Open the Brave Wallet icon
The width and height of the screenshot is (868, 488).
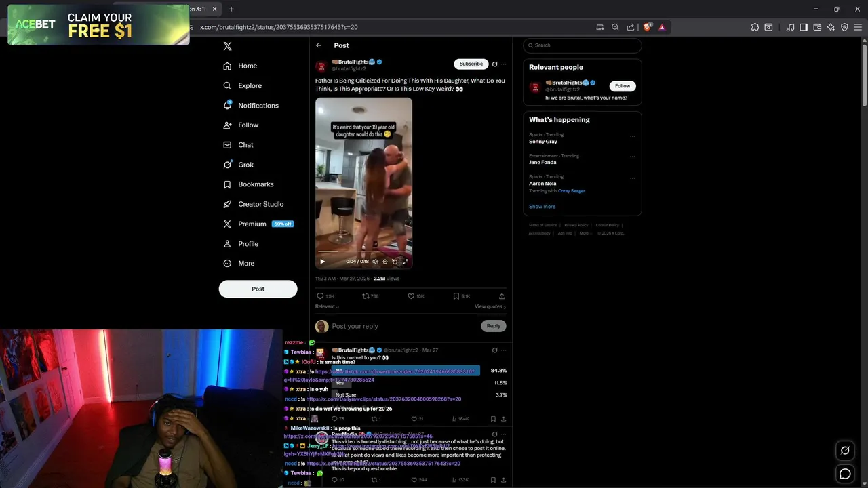(x=817, y=27)
